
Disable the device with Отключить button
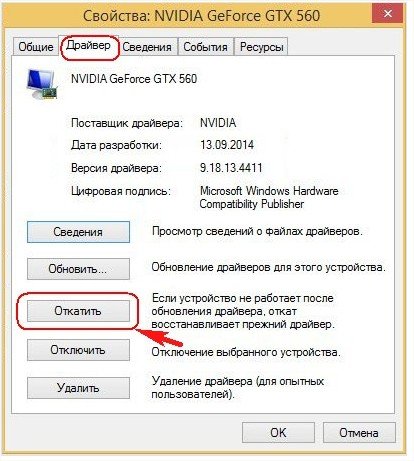click(x=78, y=350)
